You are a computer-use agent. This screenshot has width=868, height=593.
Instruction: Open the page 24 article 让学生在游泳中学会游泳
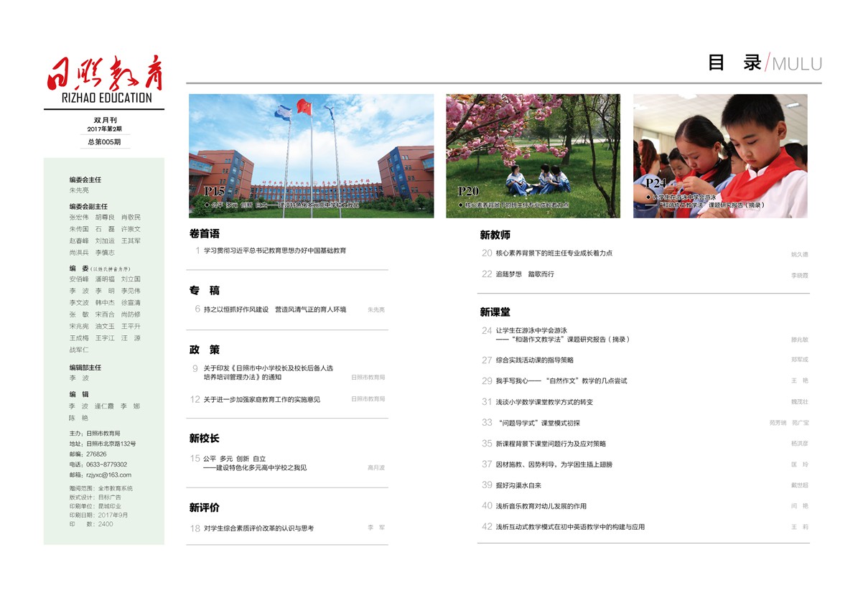[563, 335]
